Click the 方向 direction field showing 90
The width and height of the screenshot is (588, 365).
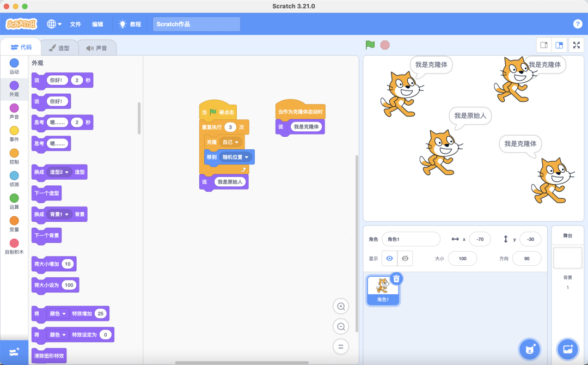(x=526, y=258)
